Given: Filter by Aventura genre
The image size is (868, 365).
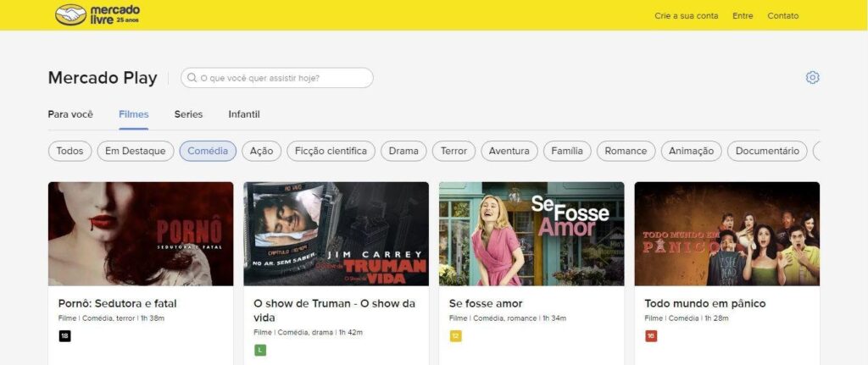Looking at the screenshot, I should 509,151.
